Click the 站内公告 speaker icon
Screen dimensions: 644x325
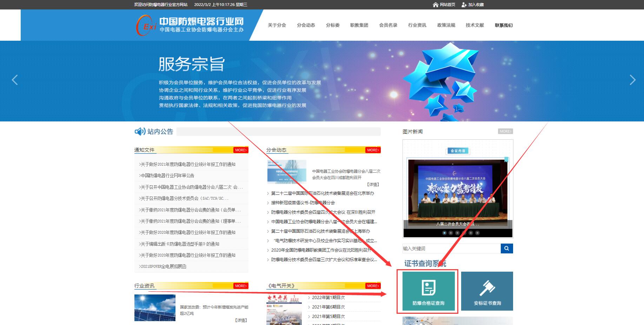(140, 131)
